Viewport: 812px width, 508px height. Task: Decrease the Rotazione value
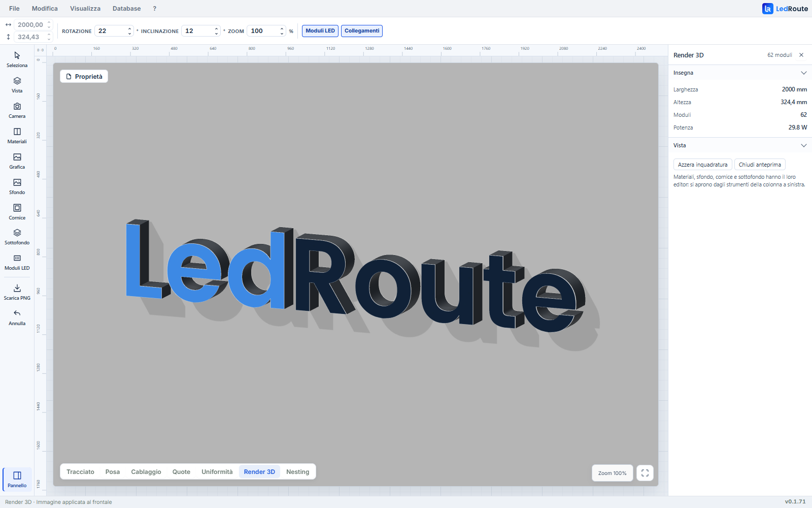click(x=129, y=34)
